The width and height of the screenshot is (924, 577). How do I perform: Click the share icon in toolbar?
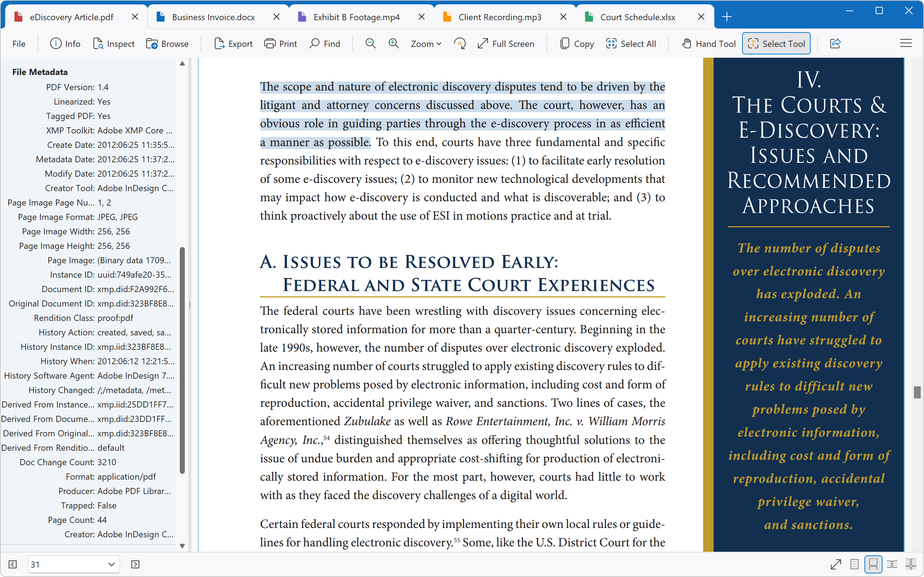point(835,44)
